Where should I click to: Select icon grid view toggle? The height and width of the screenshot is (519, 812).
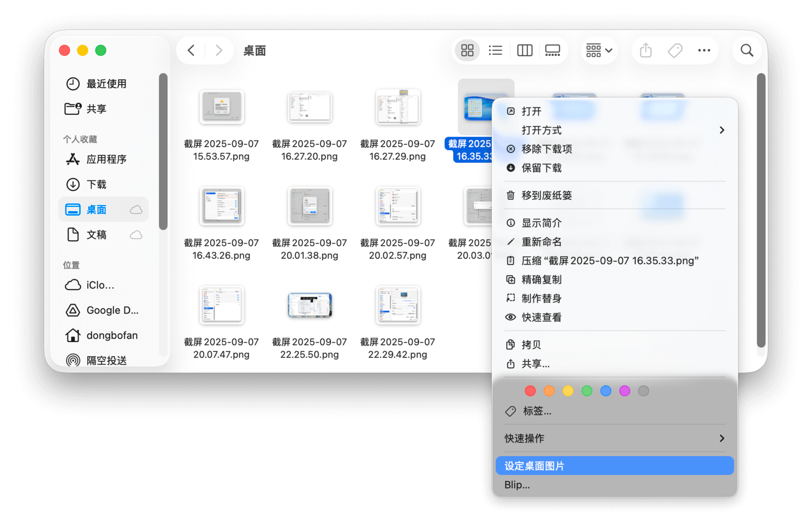pos(467,50)
